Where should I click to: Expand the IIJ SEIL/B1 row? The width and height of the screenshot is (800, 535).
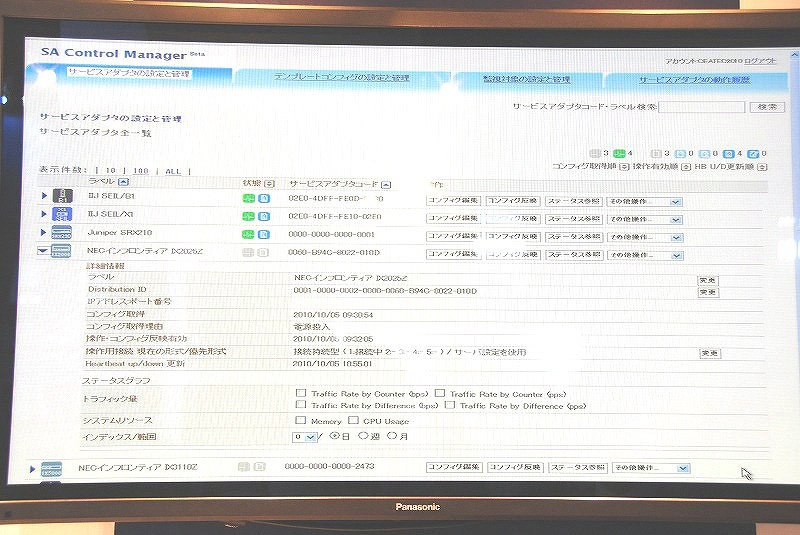pyautogui.click(x=44, y=196)
